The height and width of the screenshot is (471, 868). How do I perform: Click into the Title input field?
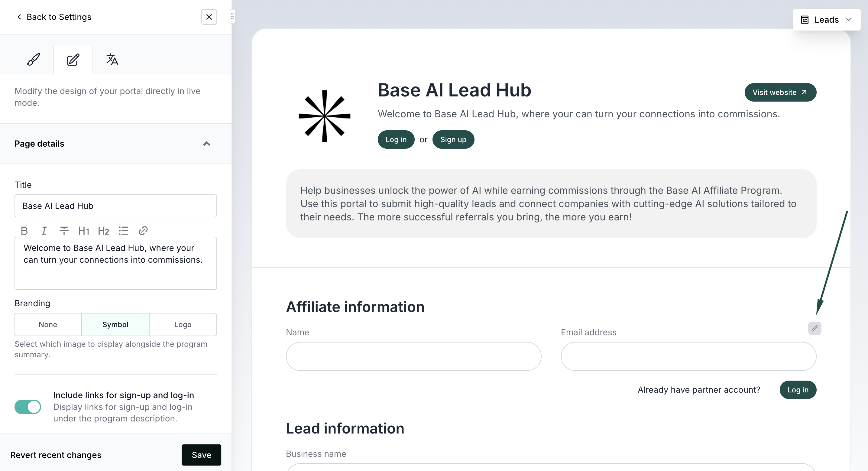(115, 206)
